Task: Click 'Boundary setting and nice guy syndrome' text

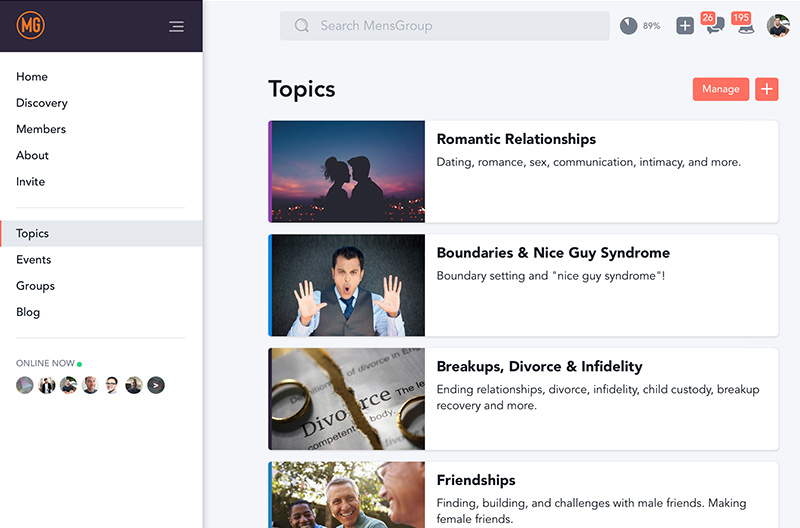Action: (x=551, y=276)
